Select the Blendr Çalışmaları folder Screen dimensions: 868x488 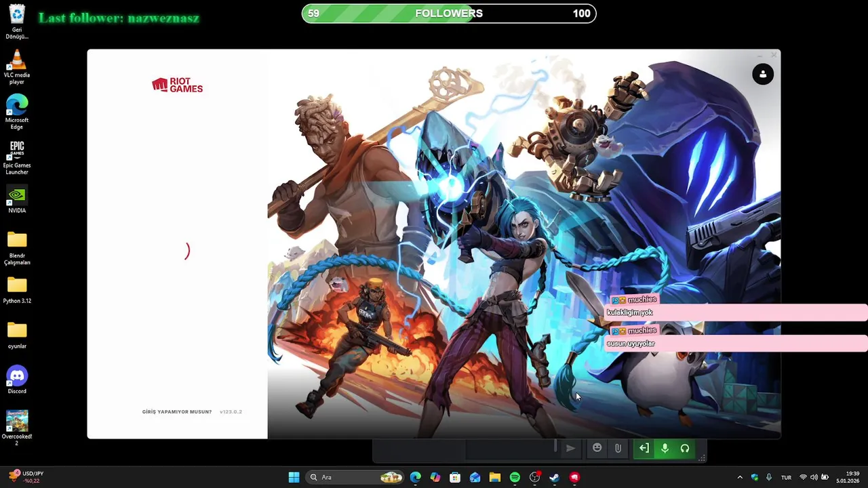[17, 247]
